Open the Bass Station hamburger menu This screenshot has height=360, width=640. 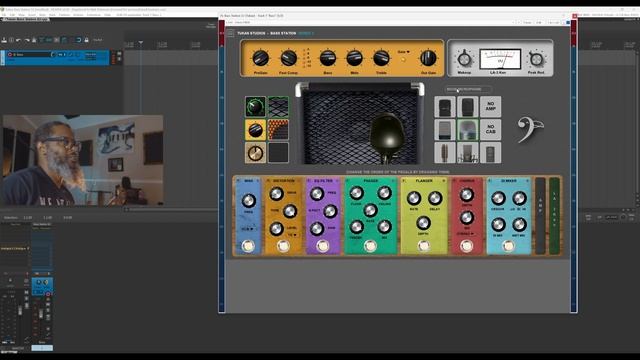pyautogui.click(x=231, y=33)
